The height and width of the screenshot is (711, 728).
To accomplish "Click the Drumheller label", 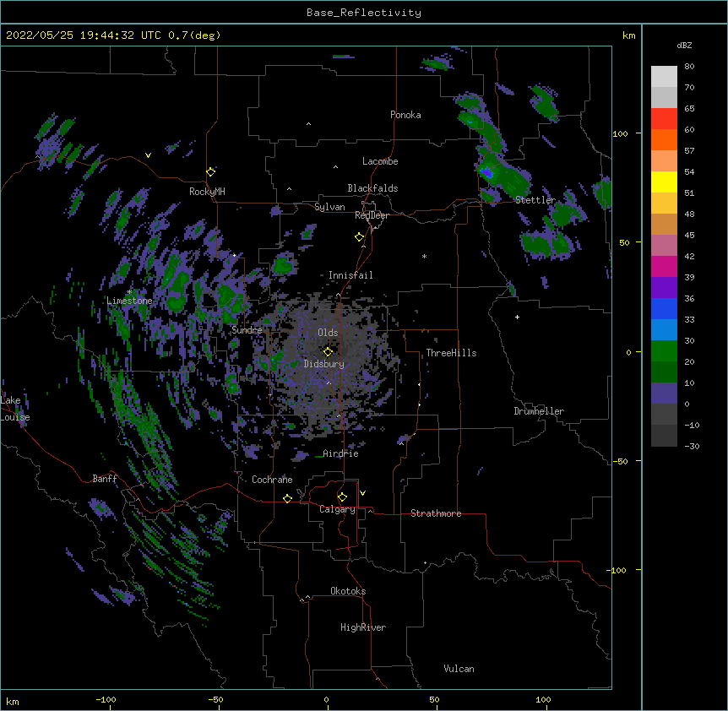I will (539, 411).
